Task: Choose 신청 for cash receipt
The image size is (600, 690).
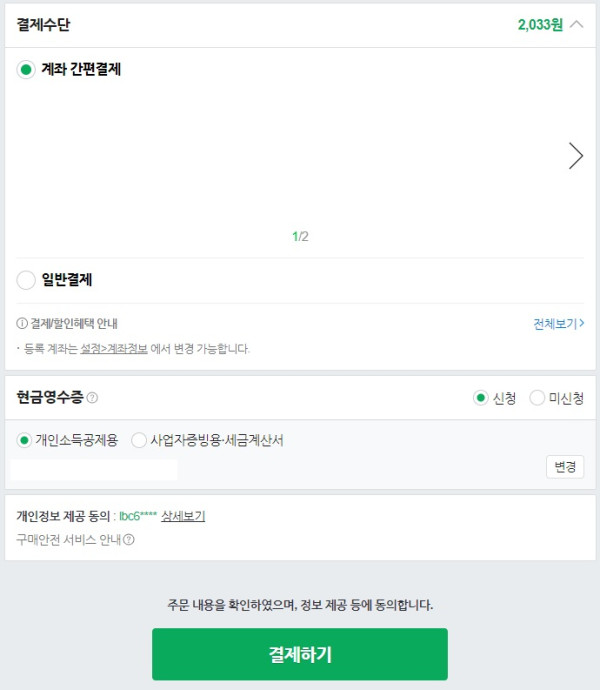Action: point(481,398)
